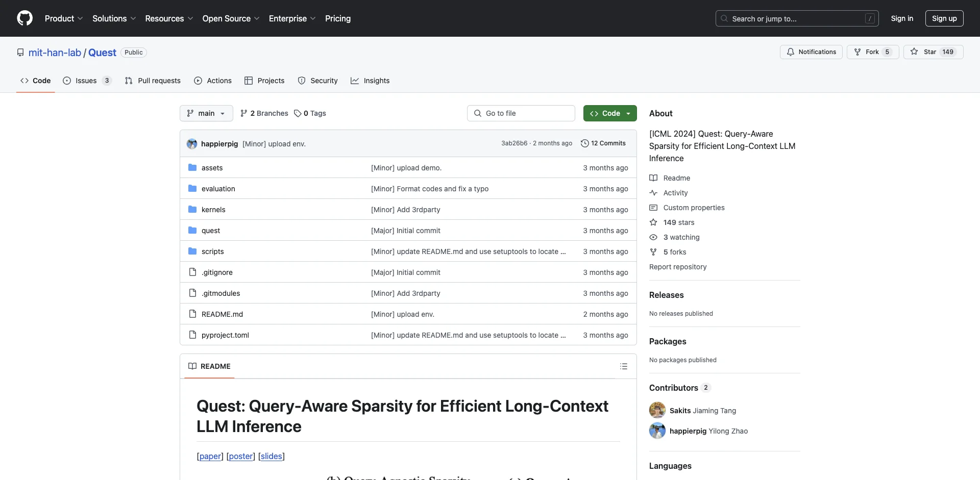Open the main branch dropdown

[206, 113]
